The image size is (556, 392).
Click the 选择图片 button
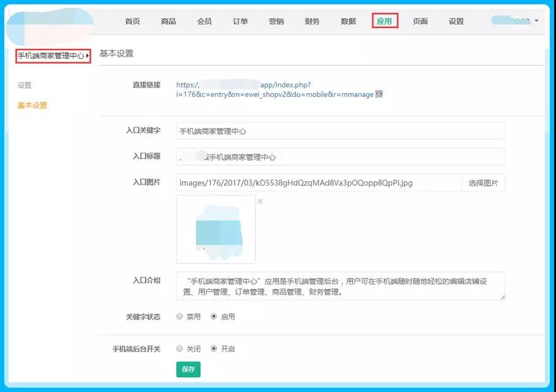click(483, 183)
